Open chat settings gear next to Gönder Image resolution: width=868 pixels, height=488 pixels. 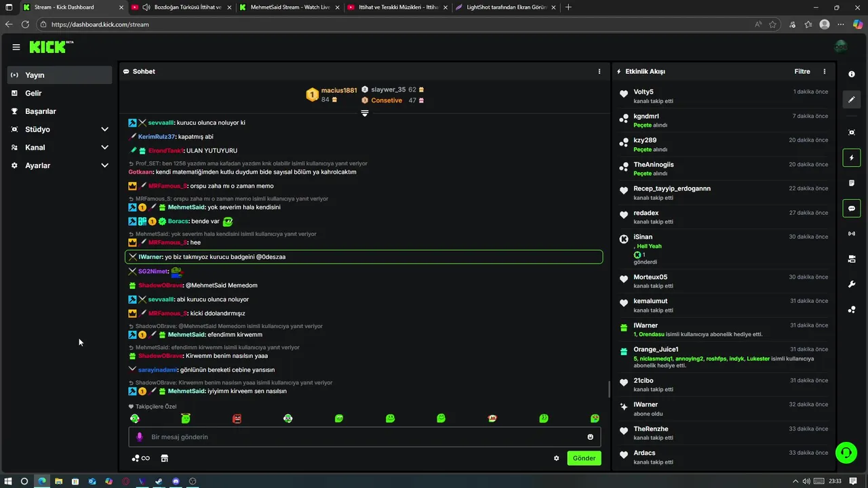pyautogui.click(x=557, y=458)
